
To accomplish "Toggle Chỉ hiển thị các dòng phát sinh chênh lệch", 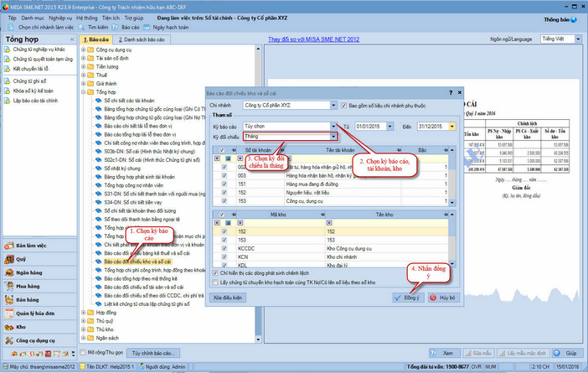I will (x=215, y=273).
